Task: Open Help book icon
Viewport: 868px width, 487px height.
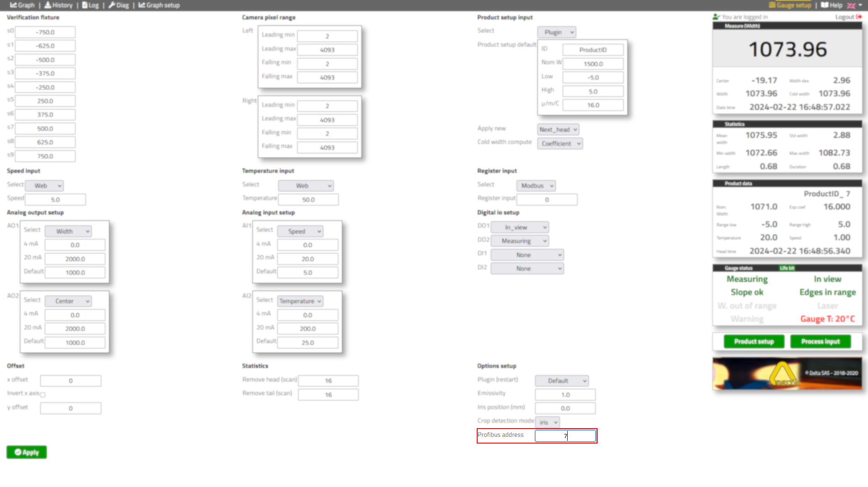Action: pyautogui.click(x=825, y=5)
